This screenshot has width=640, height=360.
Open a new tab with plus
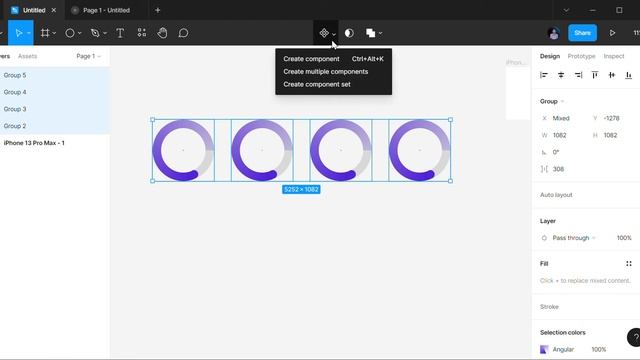[158, 10]
